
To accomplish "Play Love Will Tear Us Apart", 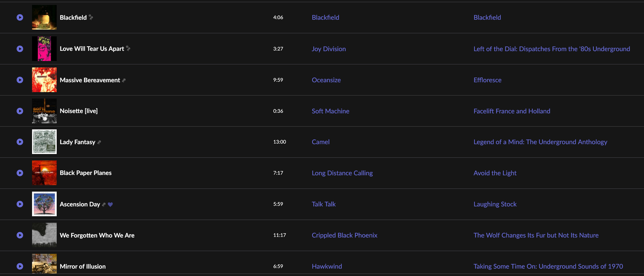I will (x=20, y=49).
